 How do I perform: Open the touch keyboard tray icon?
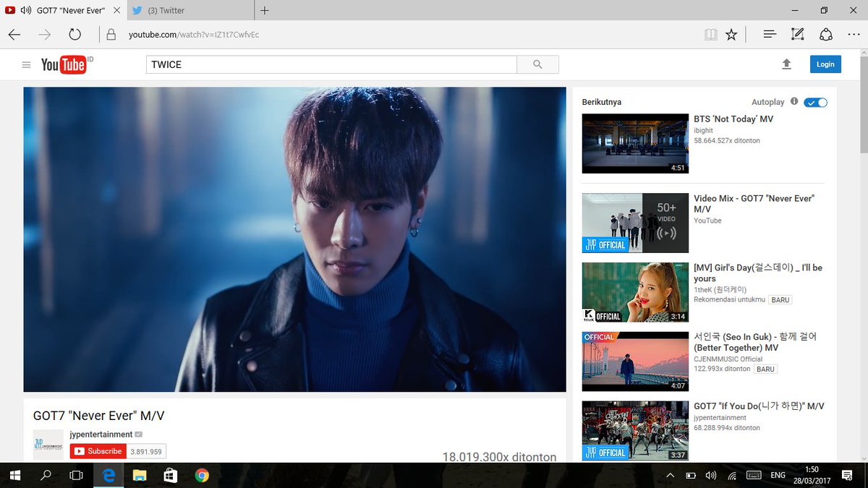(753, 475)
